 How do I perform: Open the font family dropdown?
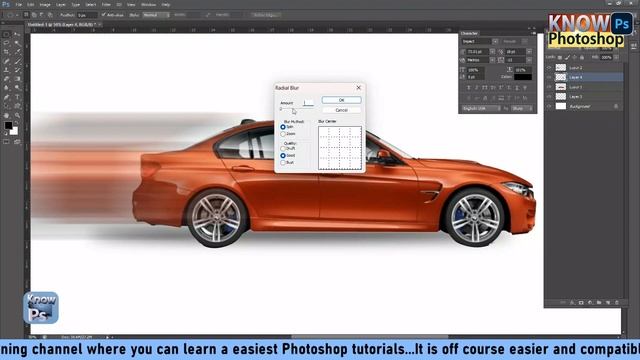[495, 42]
